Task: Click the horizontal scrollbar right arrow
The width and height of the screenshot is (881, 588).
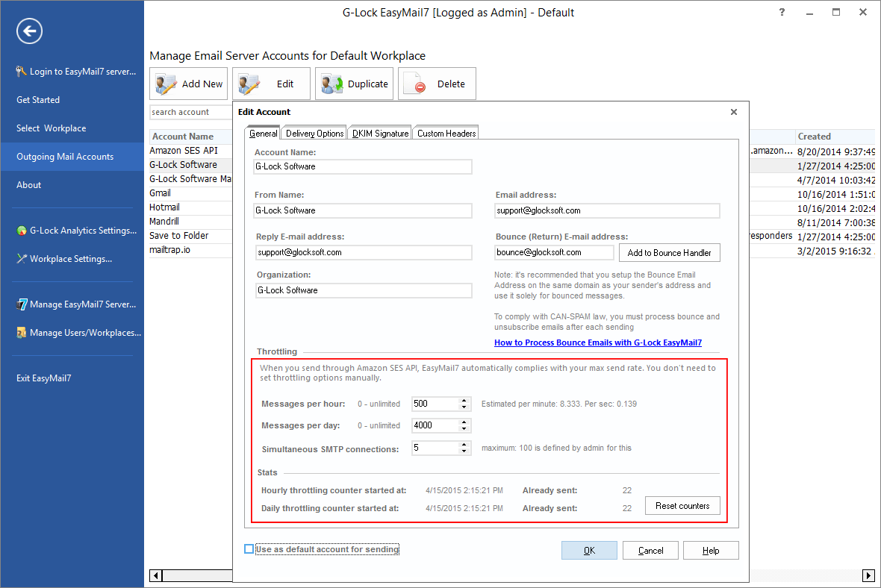Action: [868, 575]
